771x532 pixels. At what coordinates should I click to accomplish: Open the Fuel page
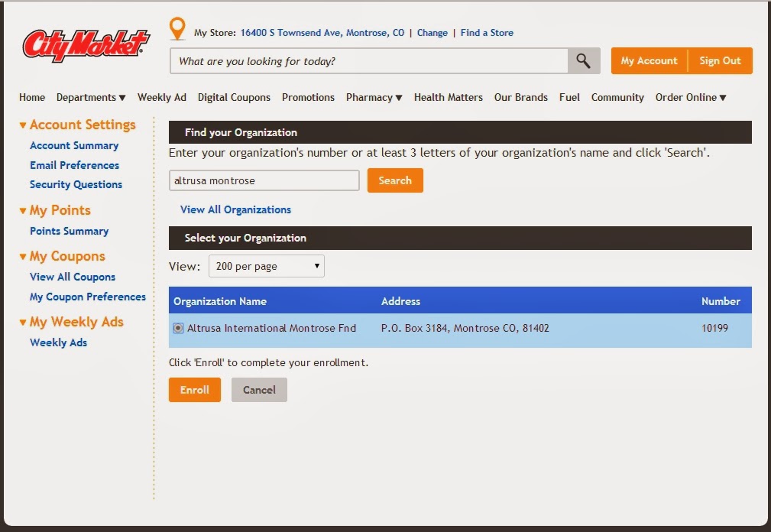click(x=569, y=97)
